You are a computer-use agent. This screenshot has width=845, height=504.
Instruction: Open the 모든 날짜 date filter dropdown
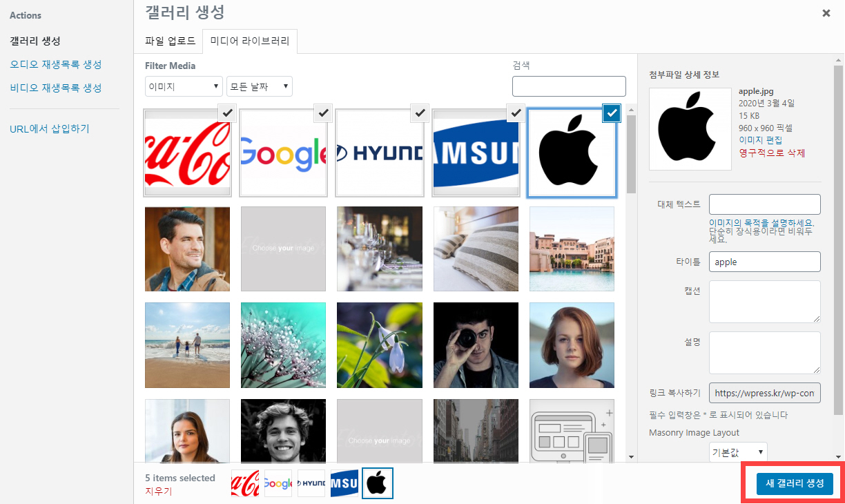[x=259, y=86]
